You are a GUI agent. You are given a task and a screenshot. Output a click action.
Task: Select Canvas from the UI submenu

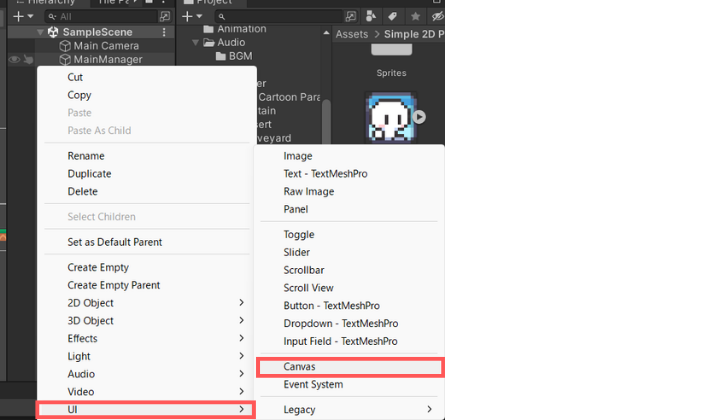click(349, 367)
